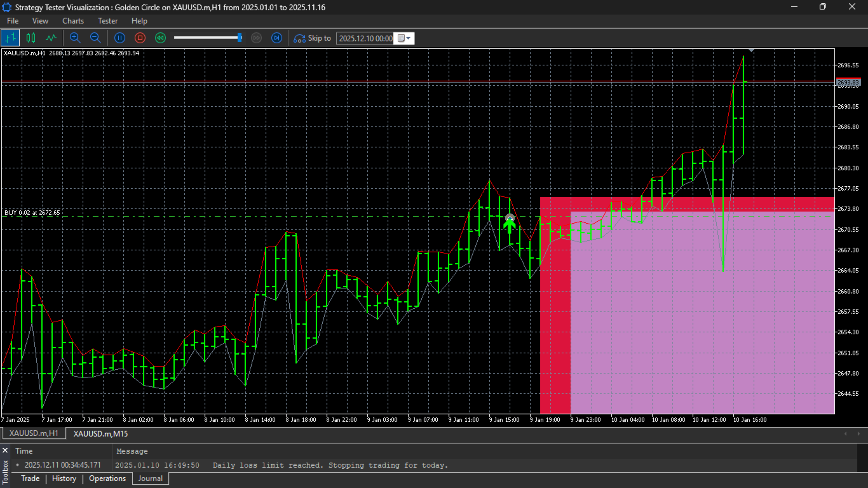Screen dimensions: 868x488
Task: Minimize the Strategy Tester window
Action: pyautogui.click(x=794, y=6)
